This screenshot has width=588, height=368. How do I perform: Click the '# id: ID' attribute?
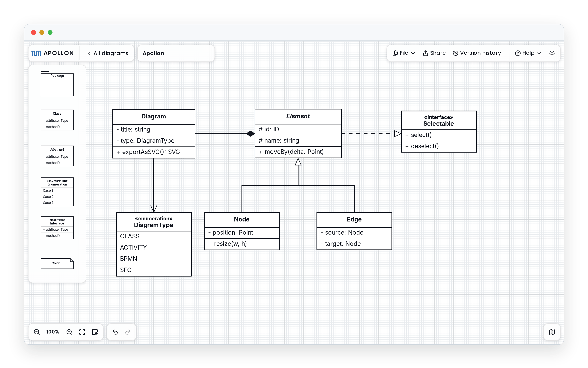(x=298, y=129)
